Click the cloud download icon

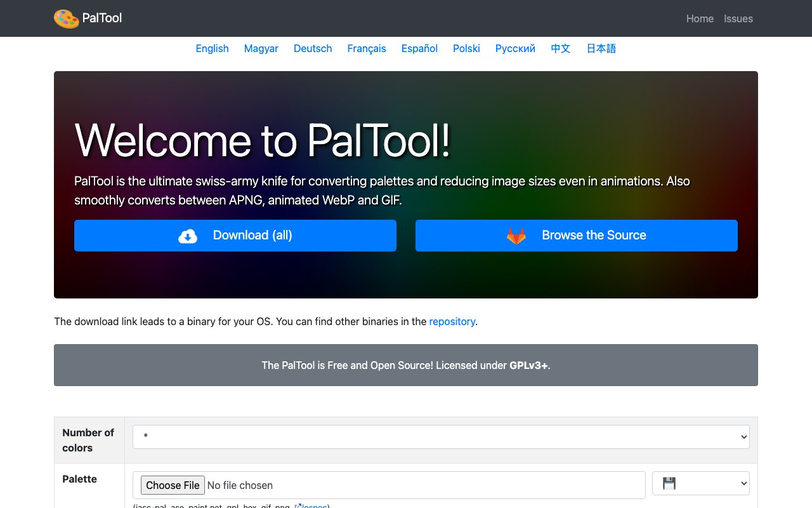coord(188,236)
